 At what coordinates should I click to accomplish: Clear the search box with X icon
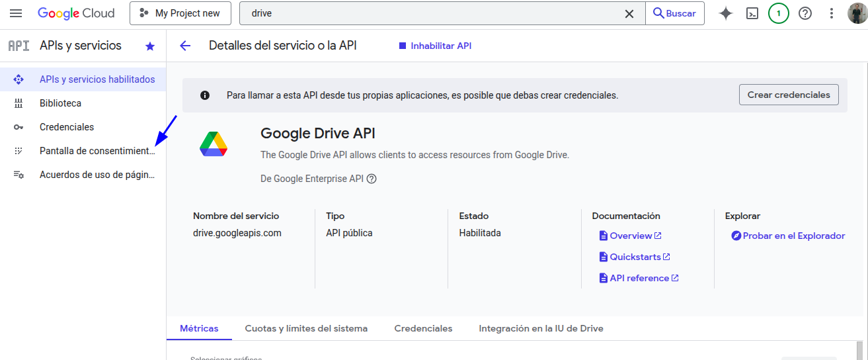pyautogui.click(x=629, y=13)
